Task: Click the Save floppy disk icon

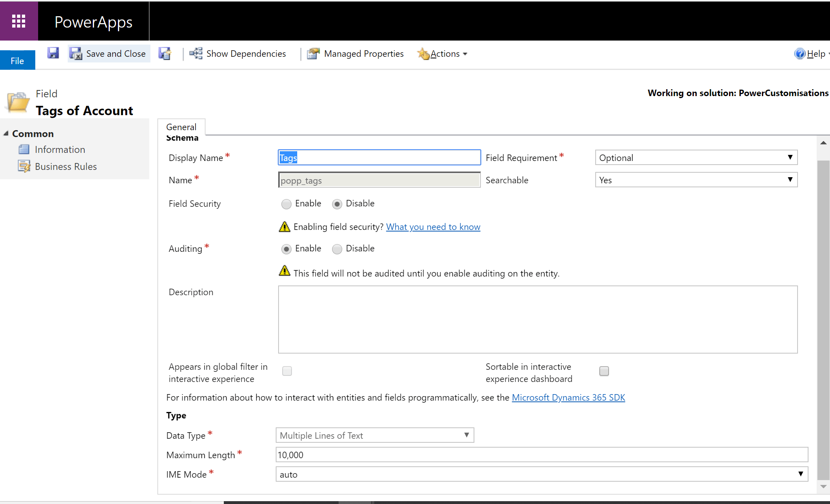Action: 53,53
